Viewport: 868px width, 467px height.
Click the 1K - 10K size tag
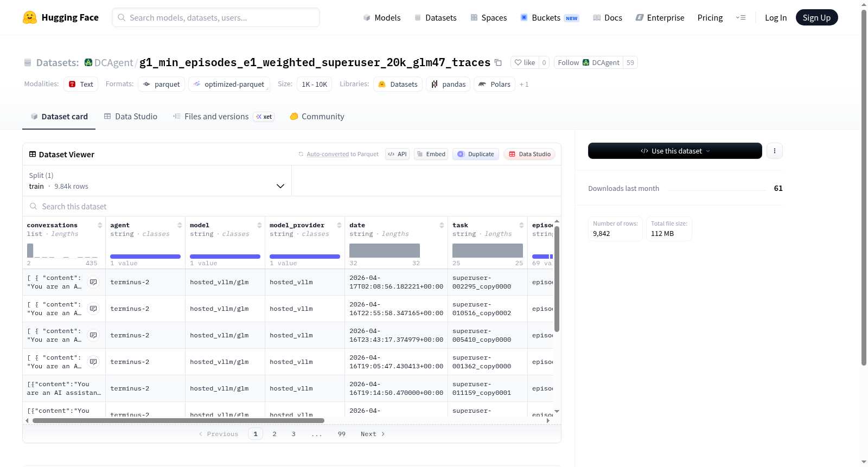tap(315, 84)
